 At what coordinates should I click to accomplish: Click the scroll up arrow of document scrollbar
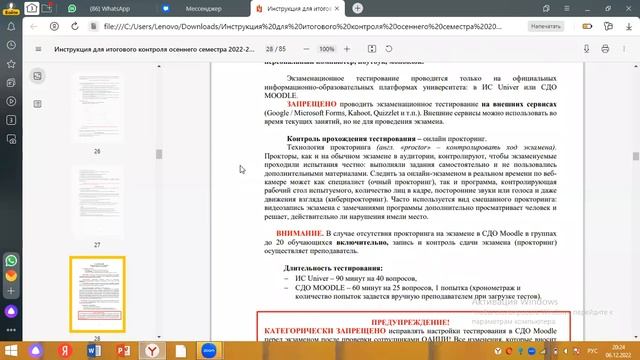636,66
